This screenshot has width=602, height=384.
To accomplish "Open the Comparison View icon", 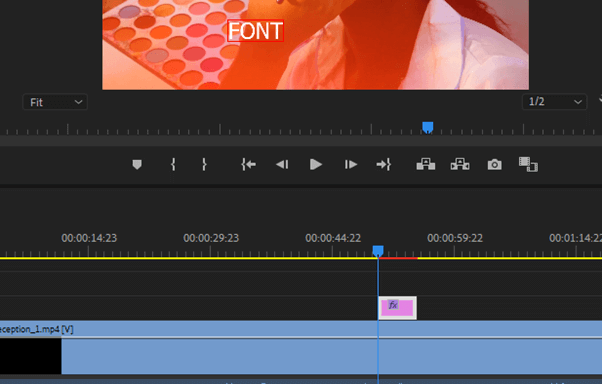I will pyautogui.click(x=528, y=164).
